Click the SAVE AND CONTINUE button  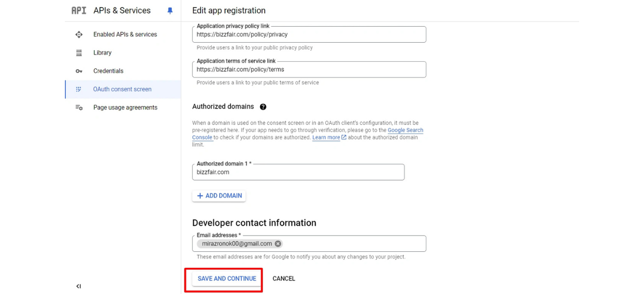pos(227,279)
